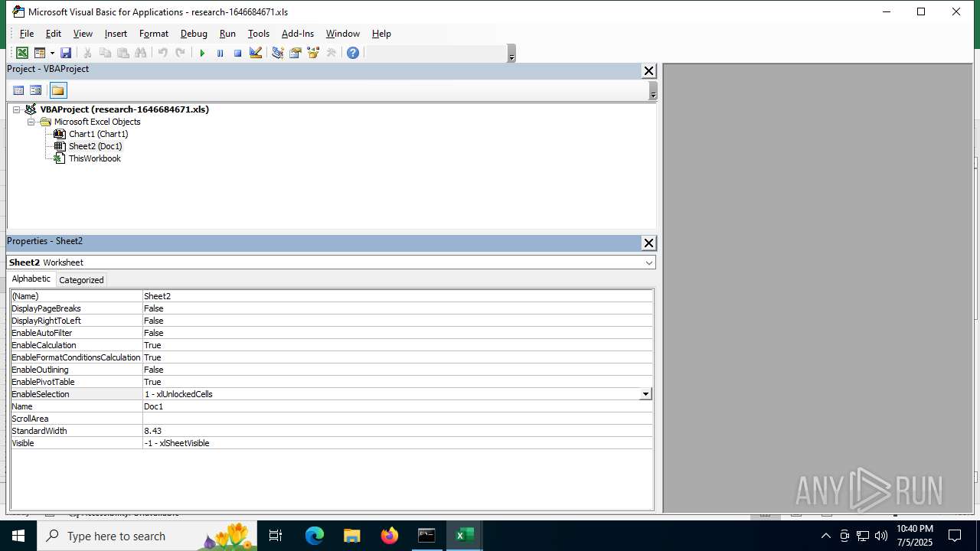Toggle Design Mode icon

[256, 53]
